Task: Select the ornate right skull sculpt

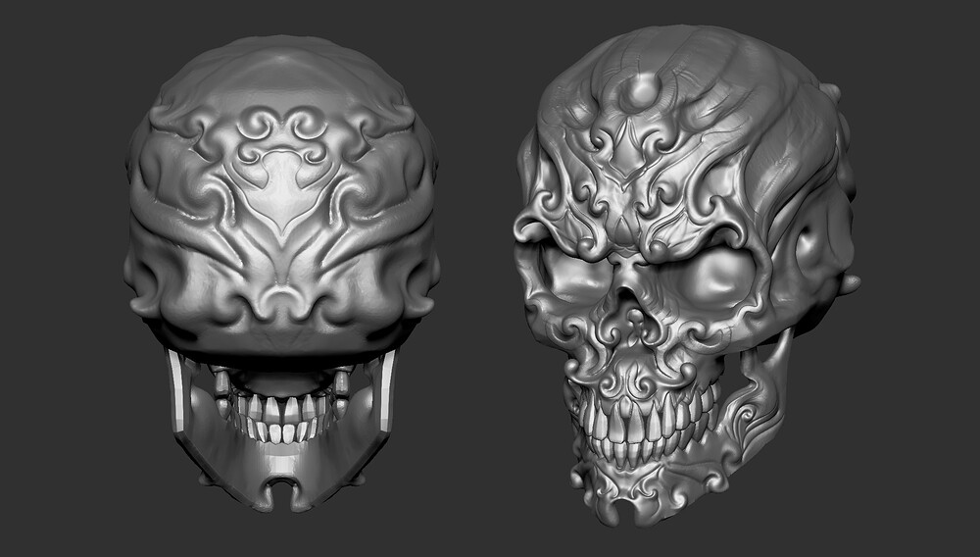Action: click(x=686, y=275)
